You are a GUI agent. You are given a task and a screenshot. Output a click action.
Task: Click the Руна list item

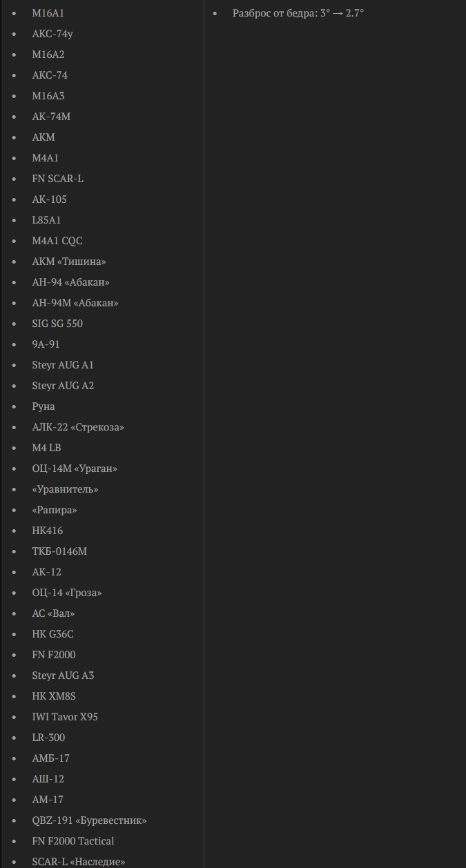[x=43, y=406]
